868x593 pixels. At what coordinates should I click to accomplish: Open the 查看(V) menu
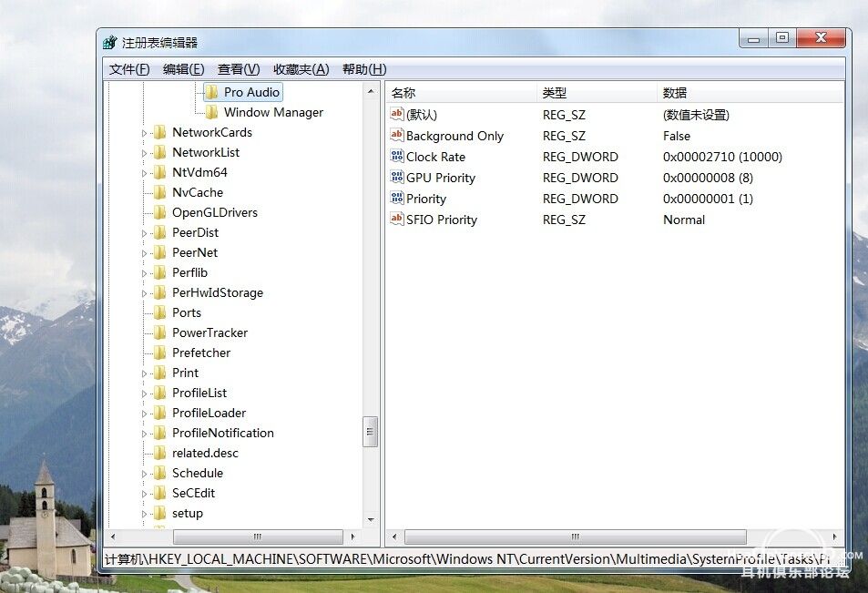(239, 69)
